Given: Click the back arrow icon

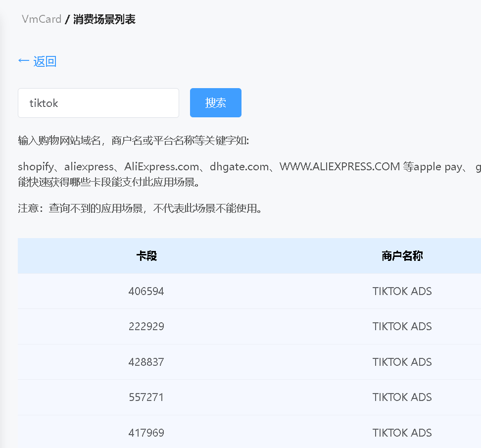Looking at the screenshot, I should click(23, 60).
